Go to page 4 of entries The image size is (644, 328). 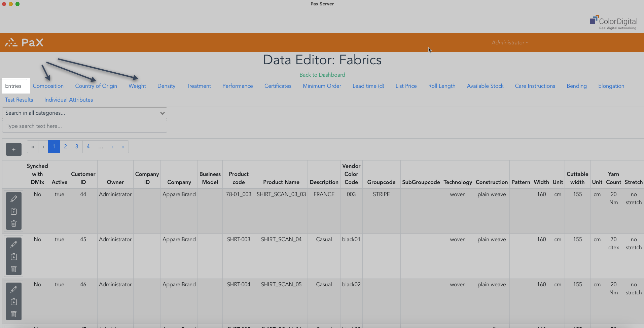tap(88, 147)
